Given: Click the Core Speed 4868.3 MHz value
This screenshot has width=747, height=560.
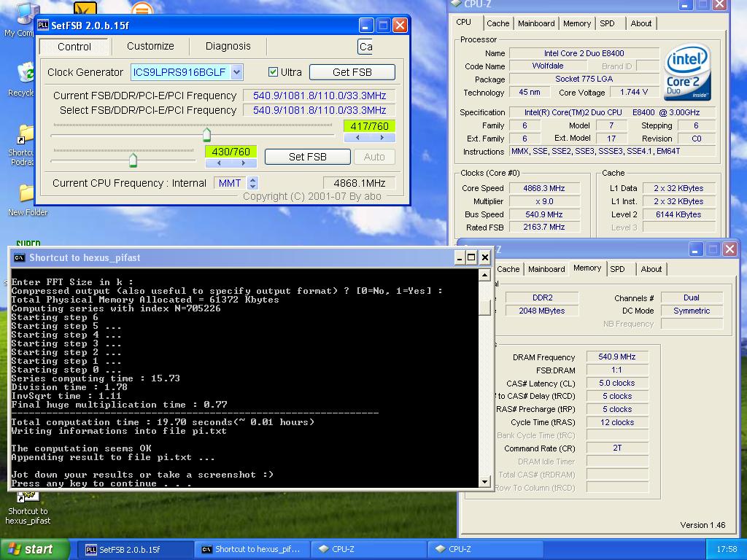Looking at the screenshot, I should 544,188.
